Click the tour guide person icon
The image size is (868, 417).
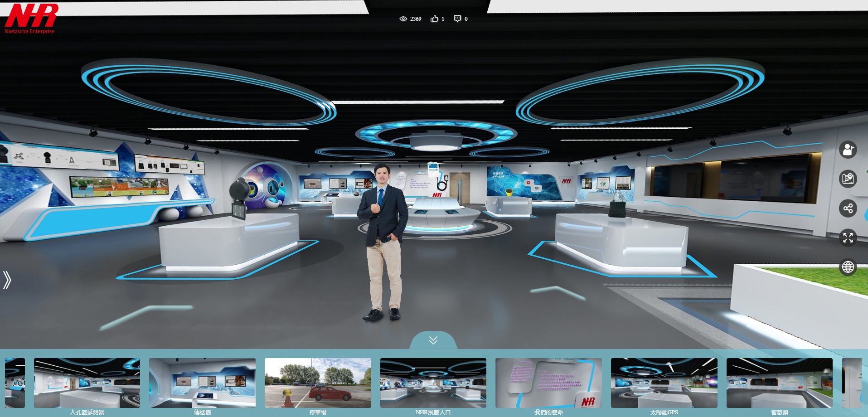848,150
